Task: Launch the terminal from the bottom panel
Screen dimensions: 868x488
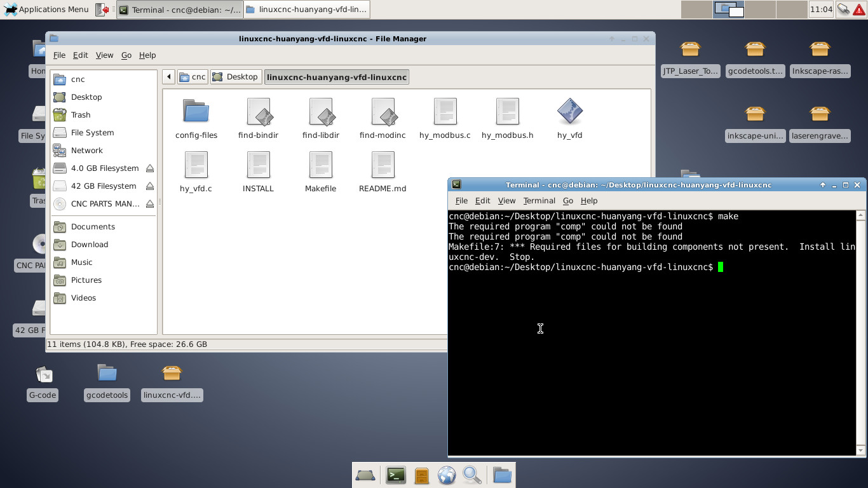Action: pos(396,475)
